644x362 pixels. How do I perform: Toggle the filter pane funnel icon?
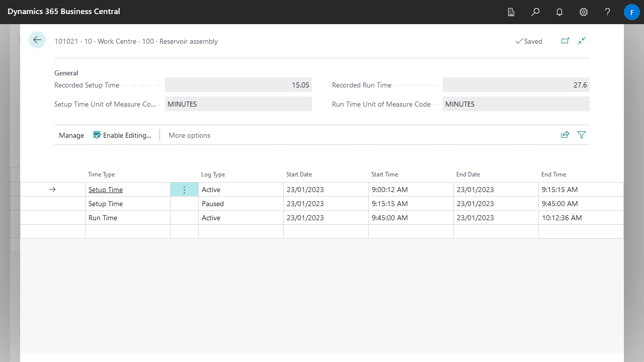coord(582,135)
